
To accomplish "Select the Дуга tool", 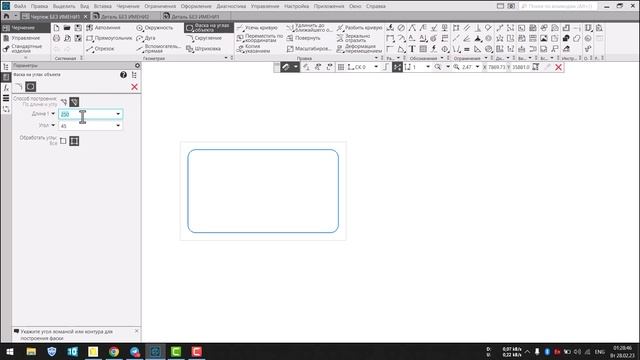I will (x=146, y=38).
